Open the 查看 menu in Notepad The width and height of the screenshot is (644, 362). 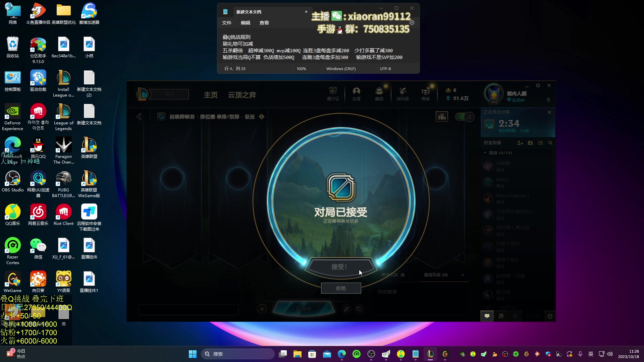(264, 23)
